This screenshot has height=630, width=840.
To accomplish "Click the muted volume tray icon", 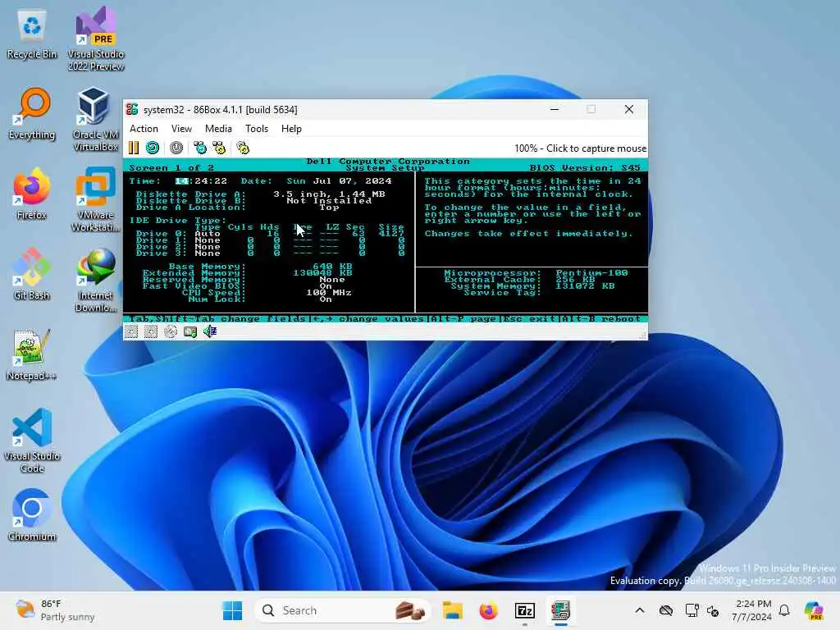I will (713, 610).
